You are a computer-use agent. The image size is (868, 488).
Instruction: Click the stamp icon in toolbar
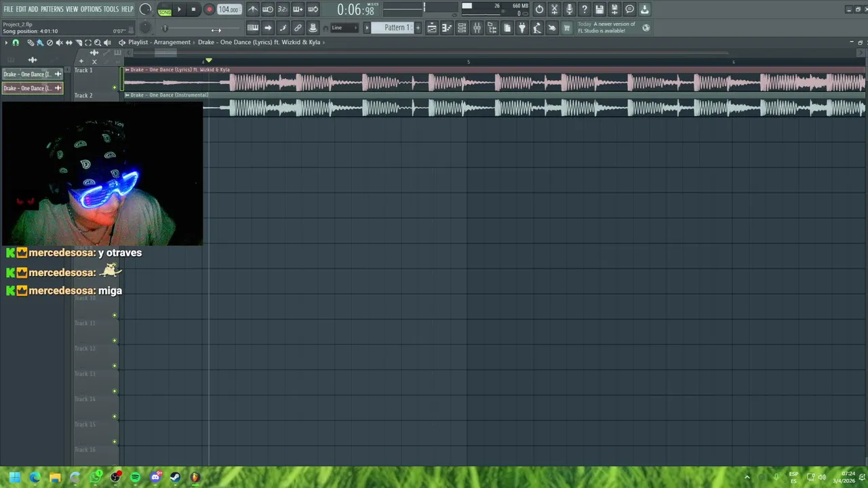pyautogui.click(x=313, y=28)
